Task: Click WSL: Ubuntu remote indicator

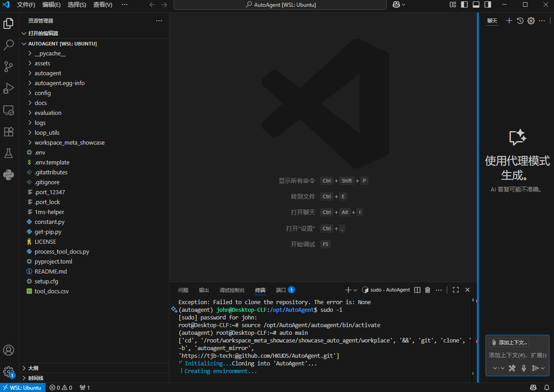Action: (x=23, y=387)
